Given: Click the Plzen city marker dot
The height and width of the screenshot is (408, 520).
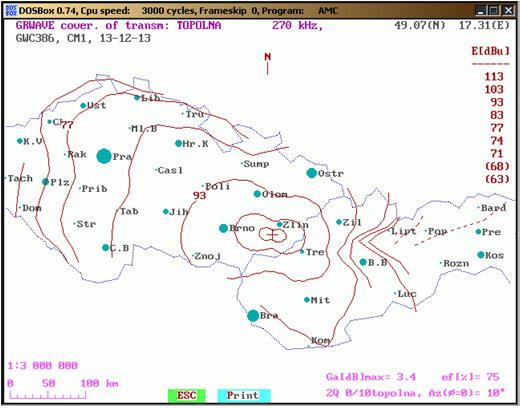Looking at the screenshot, I should coord(45,182).
